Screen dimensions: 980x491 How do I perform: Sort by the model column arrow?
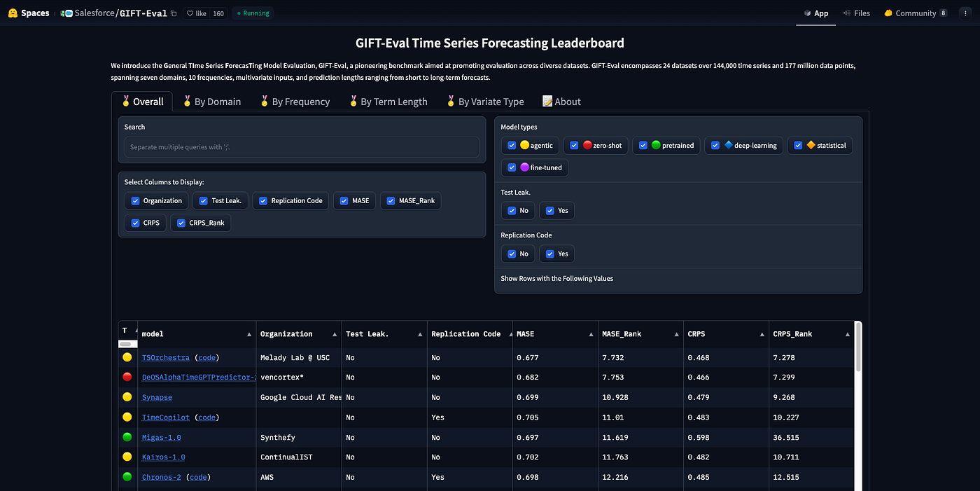click(249, 334)
